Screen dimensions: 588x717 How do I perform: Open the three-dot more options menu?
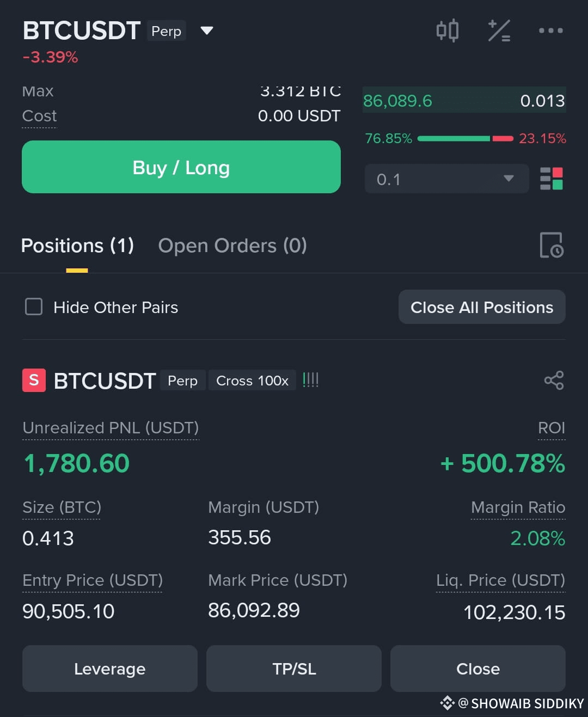point(550,30)
